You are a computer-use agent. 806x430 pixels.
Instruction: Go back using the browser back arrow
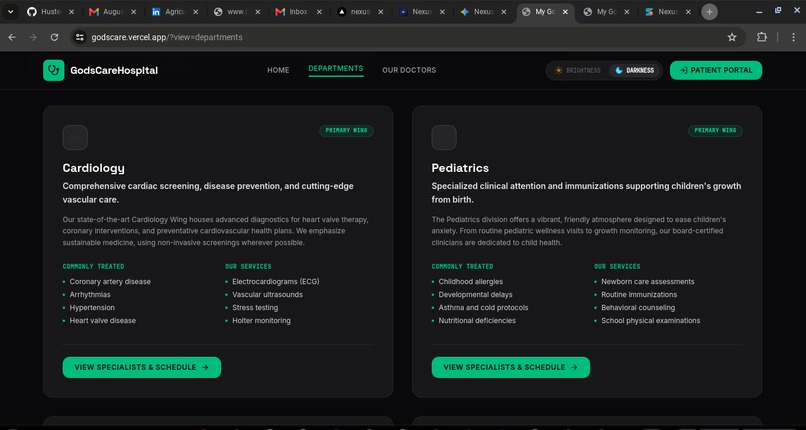[x=12, y=37]
